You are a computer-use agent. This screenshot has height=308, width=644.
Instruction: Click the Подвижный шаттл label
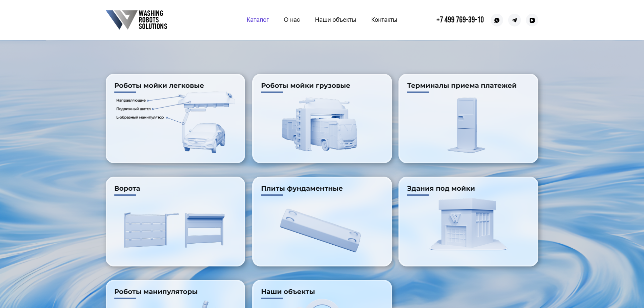pos(133,109)
